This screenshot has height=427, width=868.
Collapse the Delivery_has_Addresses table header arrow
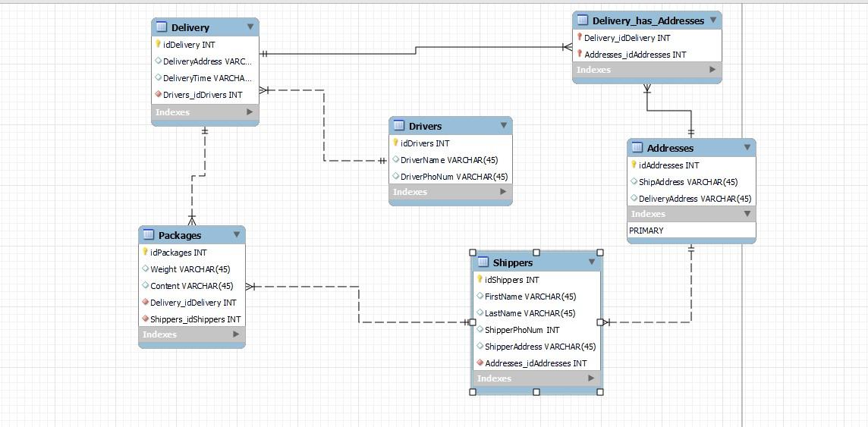click(713, 20)
